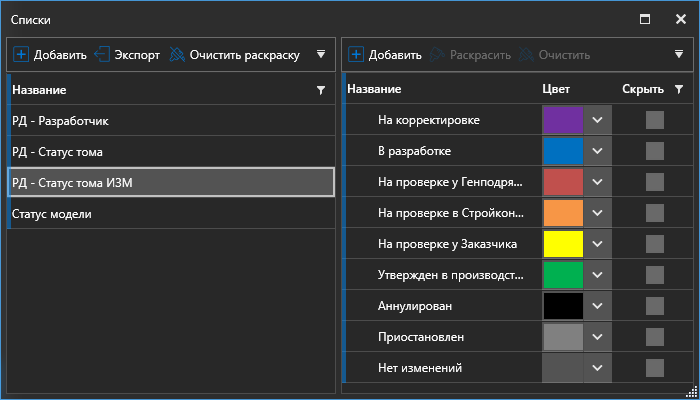This screenshot has height=400, width=700.
Task: Open color dropdown for На проверке у Заказчика
Action: (x=597, y=243)
